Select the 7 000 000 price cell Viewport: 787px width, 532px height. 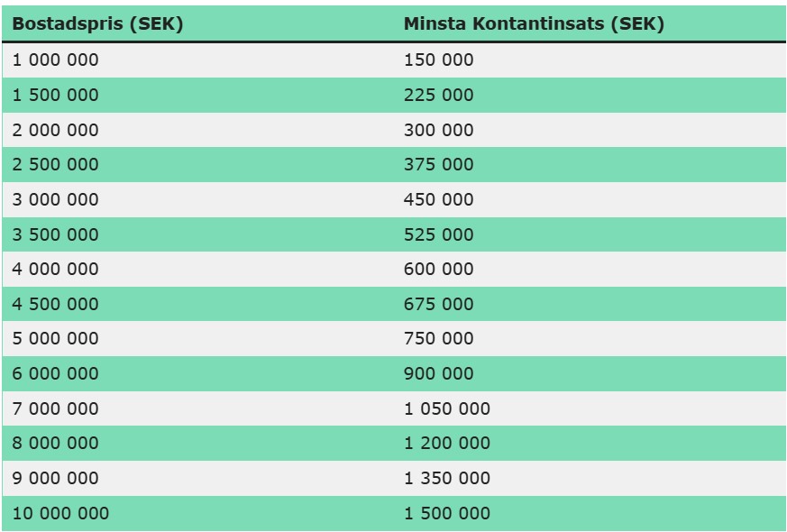point(56,408)
